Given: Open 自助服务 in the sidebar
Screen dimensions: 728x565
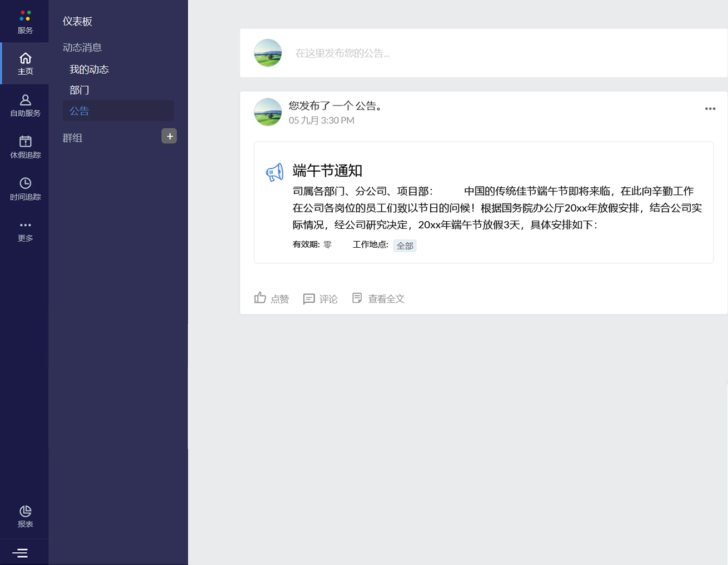Looking at the screenshot, I should pyautogui.click(x=25, y=105).
